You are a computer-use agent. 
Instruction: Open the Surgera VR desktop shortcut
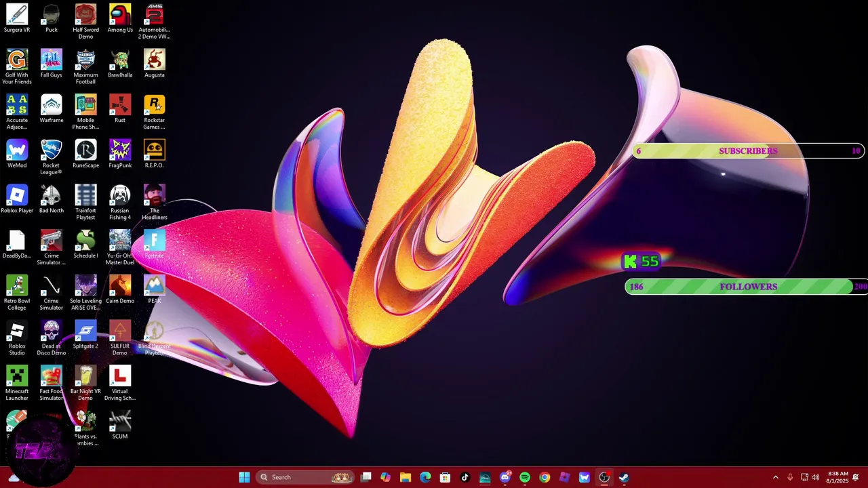pos(17,18)
